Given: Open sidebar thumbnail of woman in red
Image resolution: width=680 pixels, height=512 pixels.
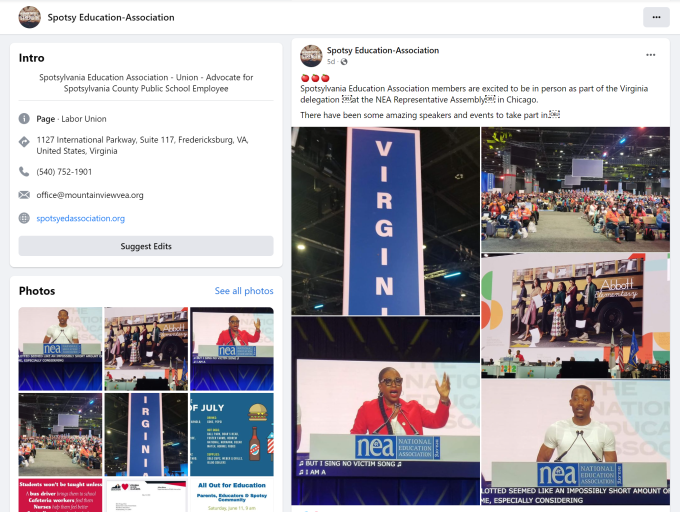Looking at the screenshot, I should [232, 349].
